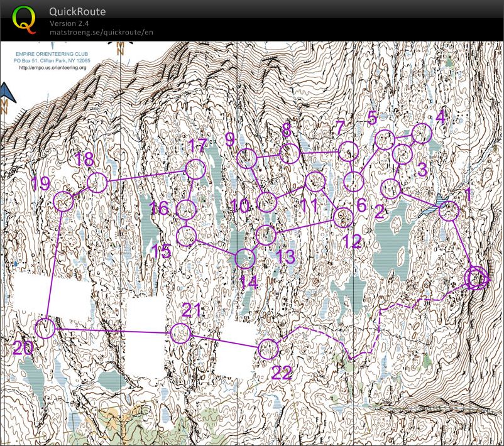The height and width of the screenshot is (446, 504).
Task: Select control circle 22 where dashed route begins
Action: [268, 349]
